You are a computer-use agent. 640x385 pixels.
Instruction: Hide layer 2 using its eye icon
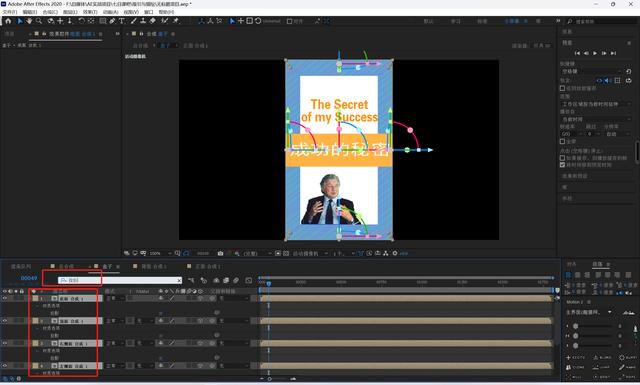tap(5, 321)
